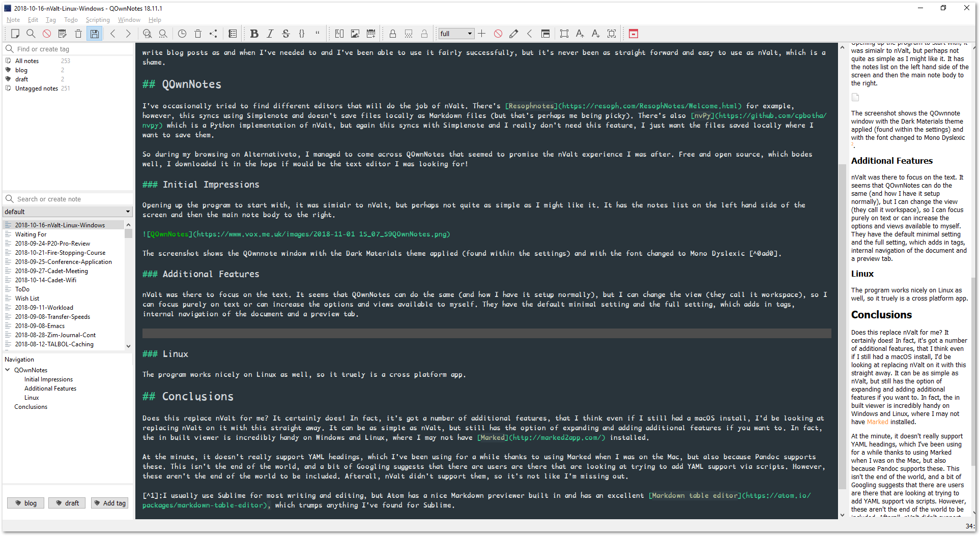Click the magnifier icon with dotted underline

point(163,34)
